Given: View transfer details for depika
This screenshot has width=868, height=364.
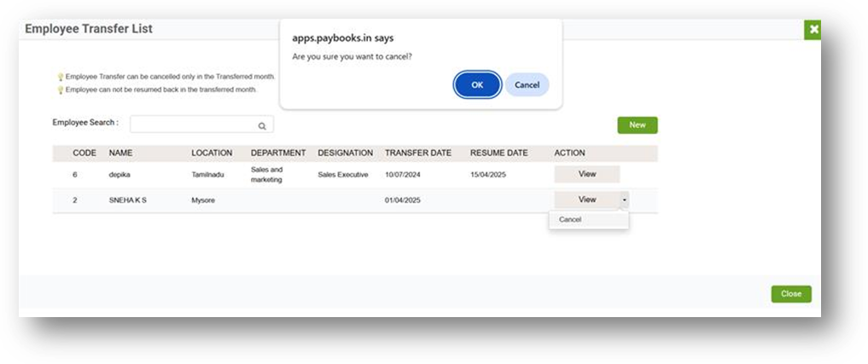Looking at the screenshot, I should point(587,174).
